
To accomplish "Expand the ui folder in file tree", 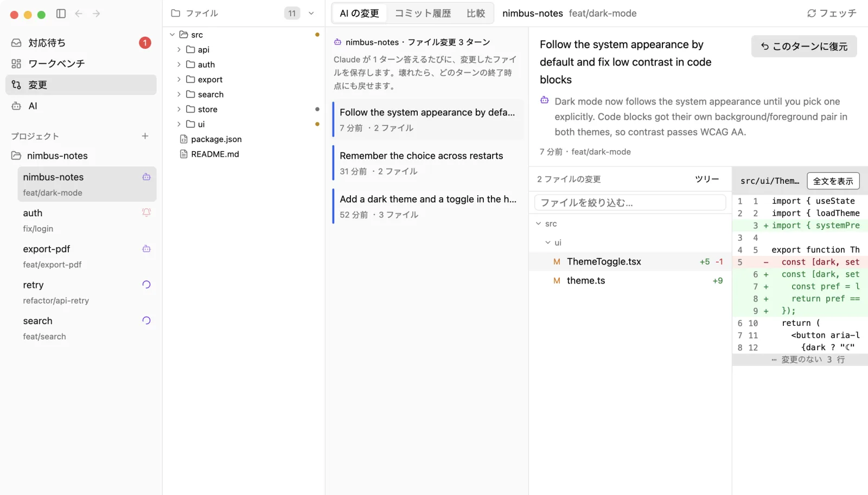I will click(x=179, y=124).
